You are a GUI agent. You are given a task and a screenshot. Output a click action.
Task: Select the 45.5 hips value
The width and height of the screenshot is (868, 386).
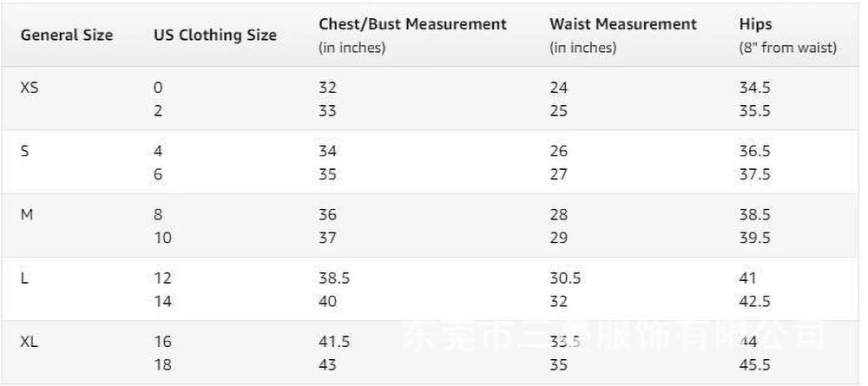coord(754,365)
